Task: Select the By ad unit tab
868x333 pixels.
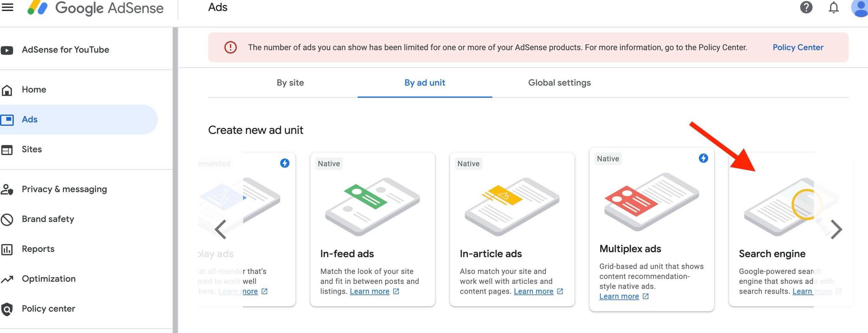Action: (x=425, y=83)
